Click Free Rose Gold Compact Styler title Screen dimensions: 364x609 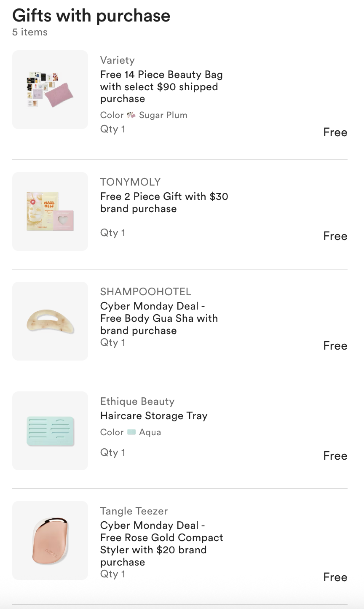point(161,544)
